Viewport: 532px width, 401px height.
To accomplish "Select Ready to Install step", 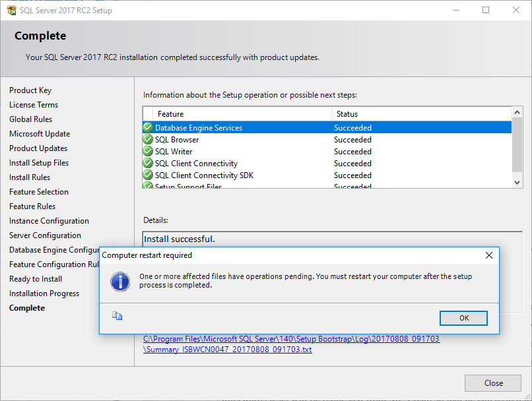I will (36, 279).
